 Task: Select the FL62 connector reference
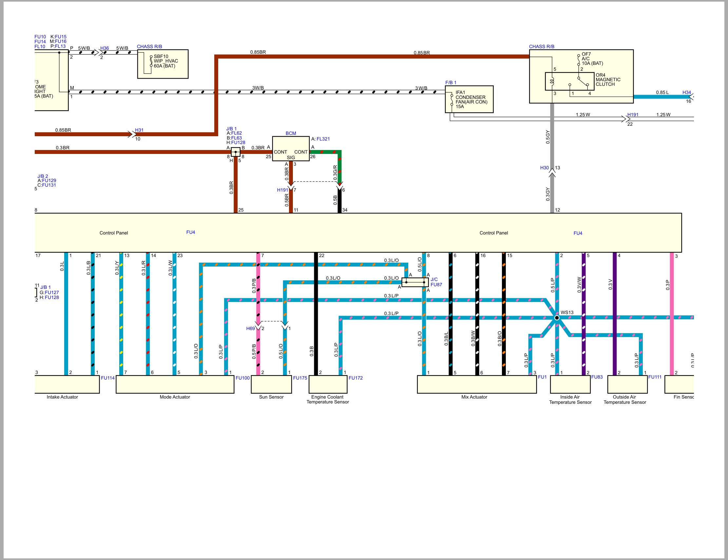236,133
